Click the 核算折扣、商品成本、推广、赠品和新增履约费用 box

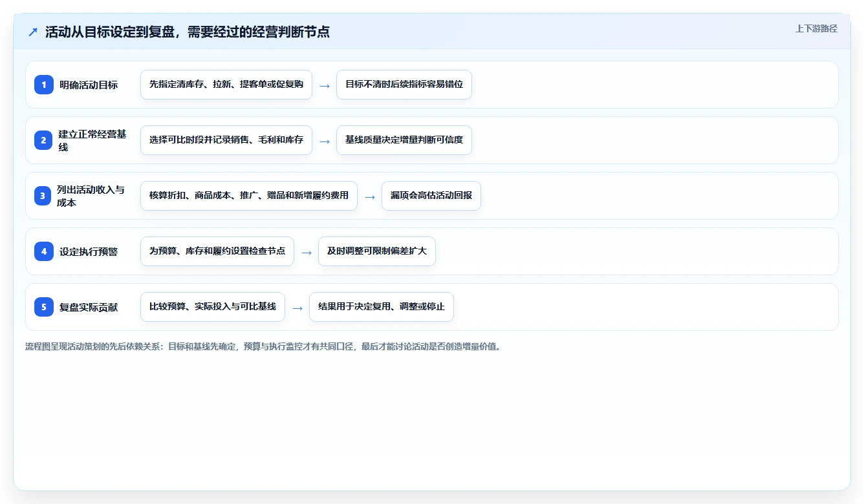click(x=249, y=196)
